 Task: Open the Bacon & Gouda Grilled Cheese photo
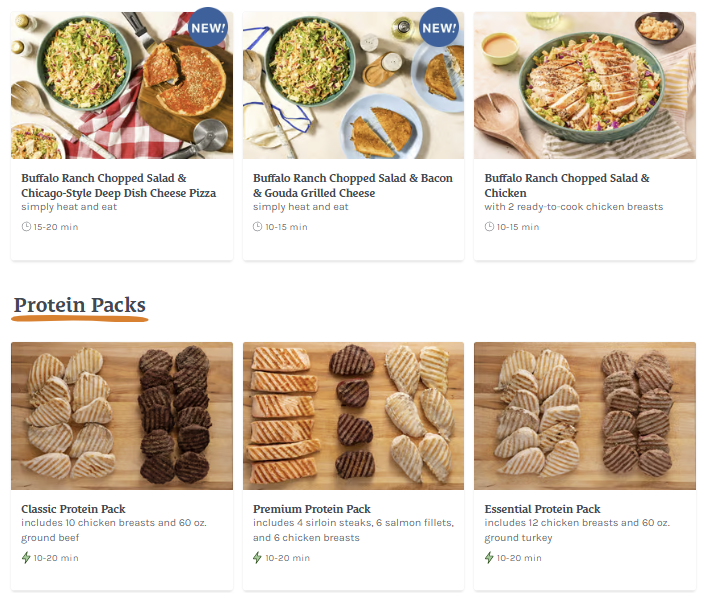(353, 85)
